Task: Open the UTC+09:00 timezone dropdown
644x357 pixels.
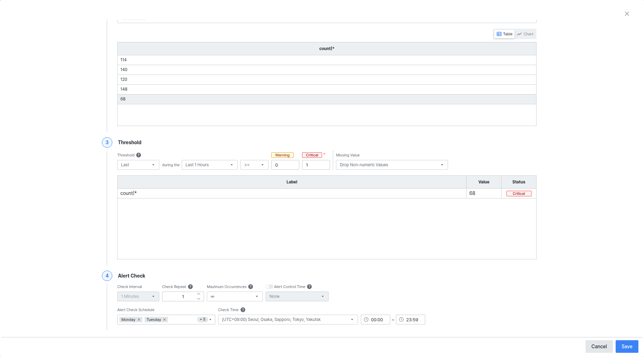Action: 288,320
